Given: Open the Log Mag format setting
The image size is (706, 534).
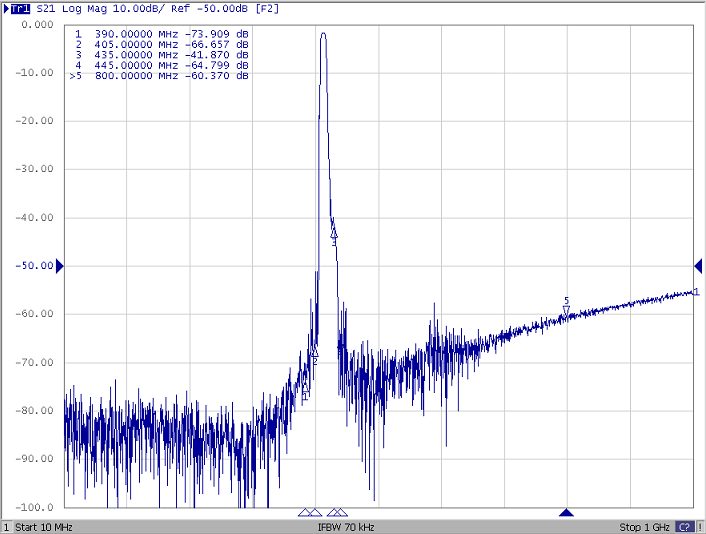Looking at the screenshot, I should click(82, 8).
